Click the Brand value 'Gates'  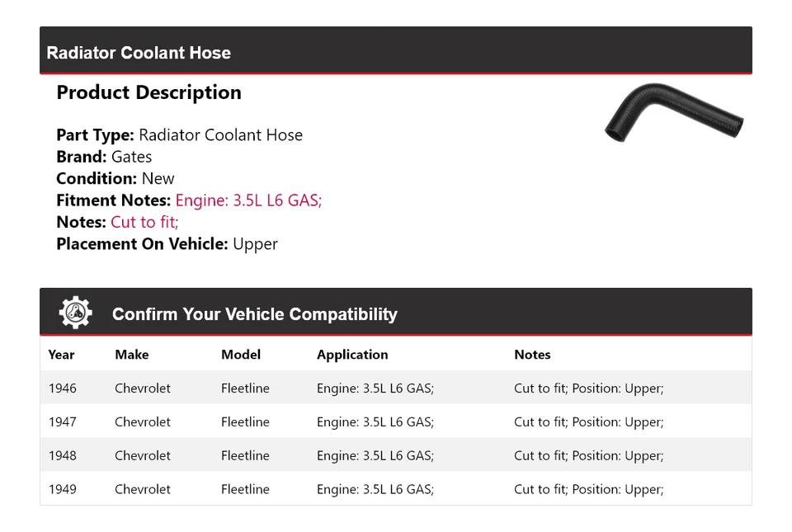click(x=132, y=157)
